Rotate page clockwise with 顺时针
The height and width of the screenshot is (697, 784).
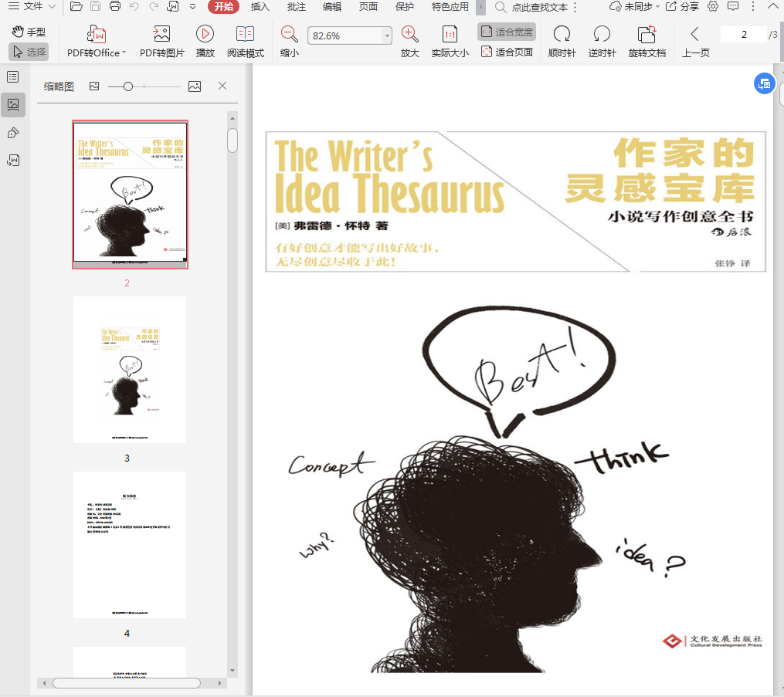point(562,35)
